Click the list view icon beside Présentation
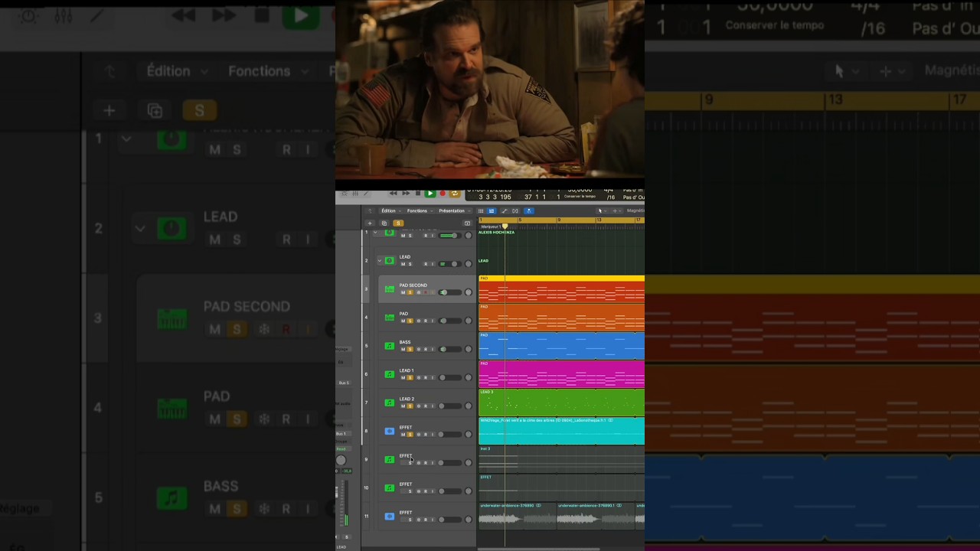This screenshot has width=980, height=551. pyautogui.click(x=481, y=210)
